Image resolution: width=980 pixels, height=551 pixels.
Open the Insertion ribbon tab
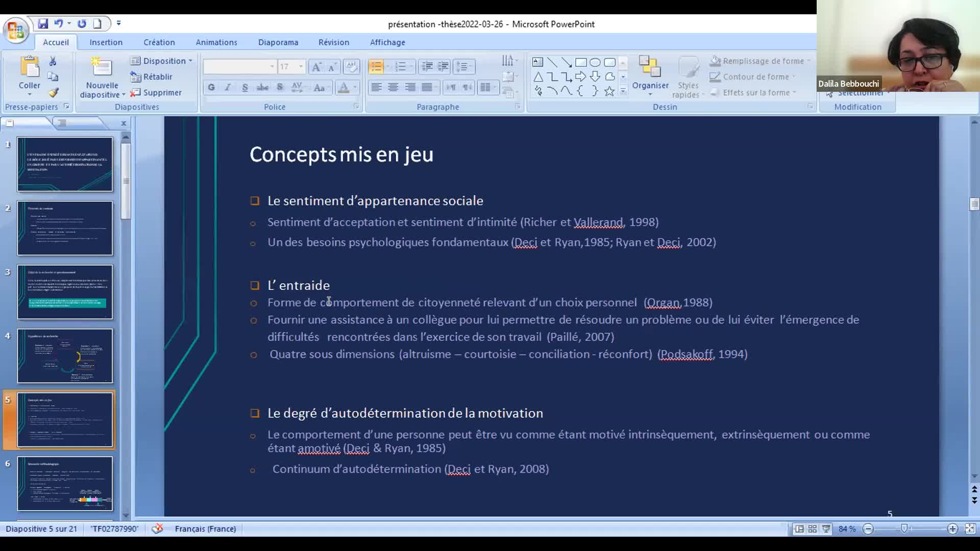pyautogui.click(x=106, y=42)
